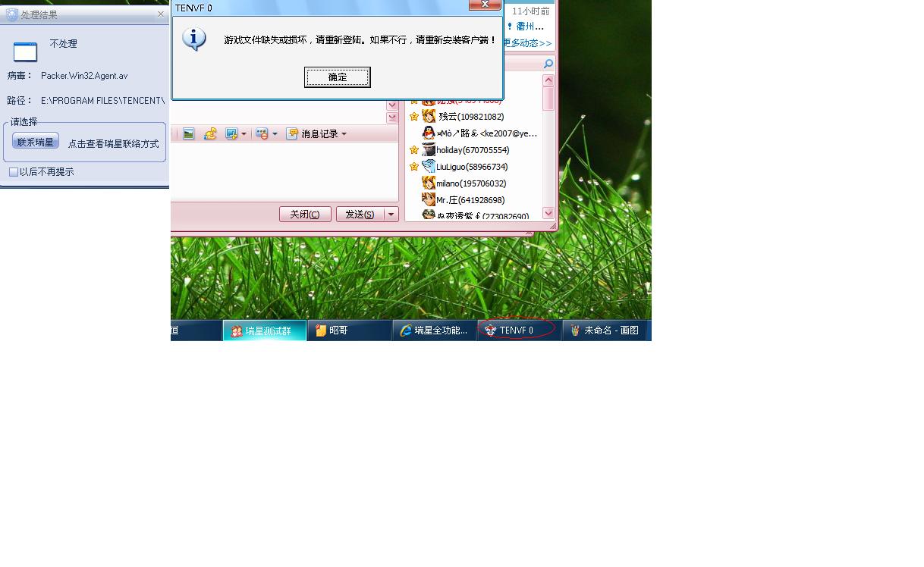Select the ke2007 penguin member entry
Viewport: 924px width, 567px height.
[x=479, y=133]
